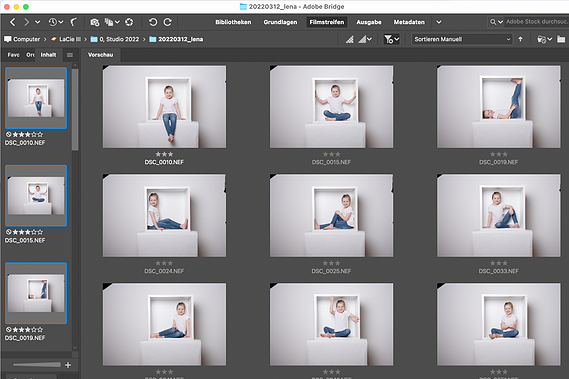569x379 pixels.
Task: Select the Vorschau panel tab
Action: (x=101, y=55)
